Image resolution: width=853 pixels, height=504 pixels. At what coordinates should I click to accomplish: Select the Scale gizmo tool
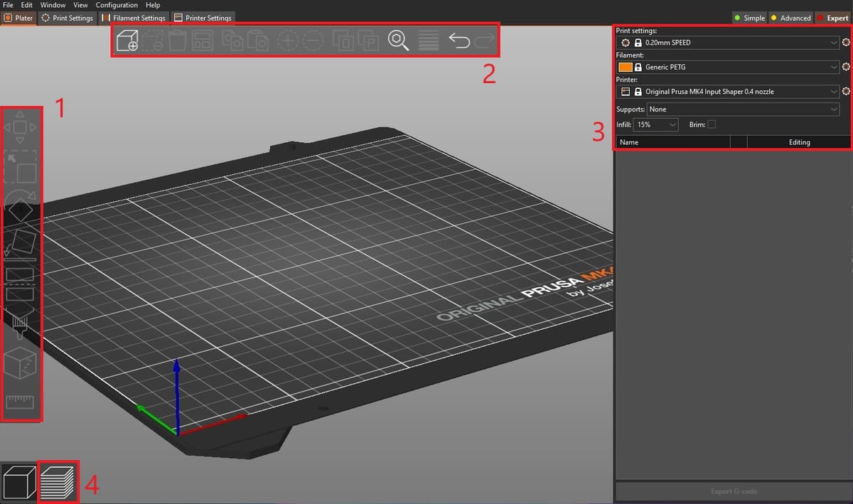coord(21,167)
